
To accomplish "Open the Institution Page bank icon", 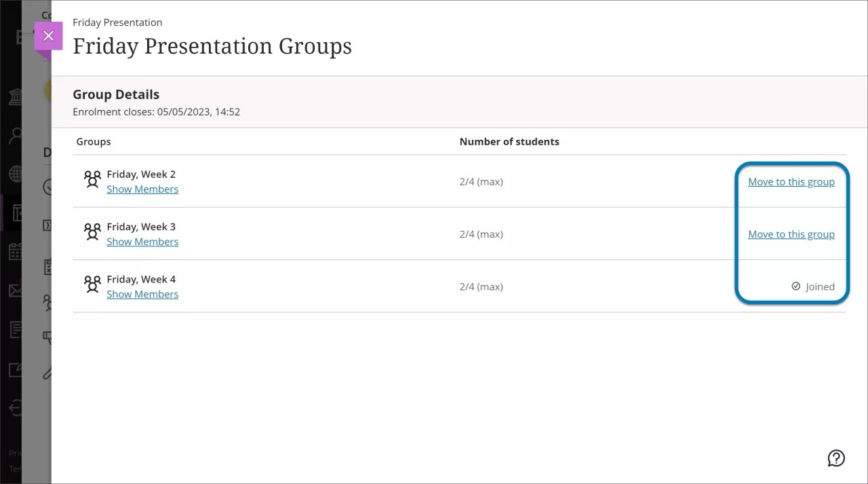I will 15,96.
